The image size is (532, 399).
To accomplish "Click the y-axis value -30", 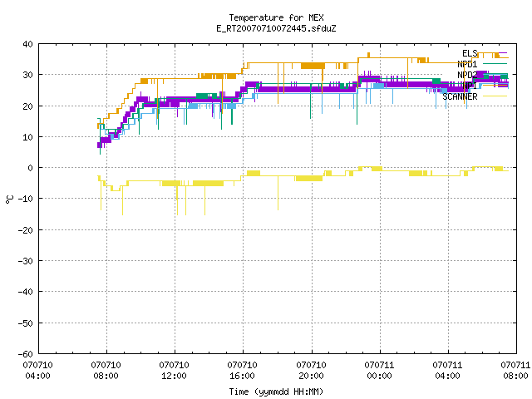I will coord(26,261).
